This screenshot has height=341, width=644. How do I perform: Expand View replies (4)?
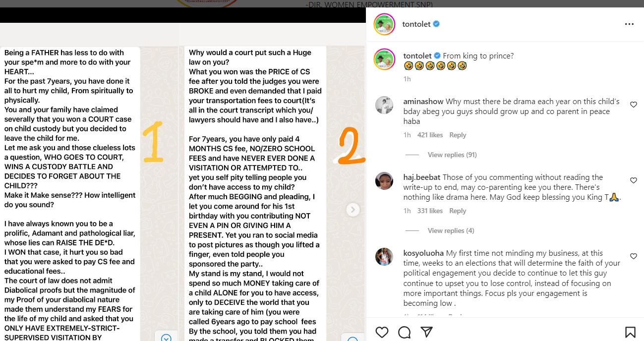click(x=451, y=230)
